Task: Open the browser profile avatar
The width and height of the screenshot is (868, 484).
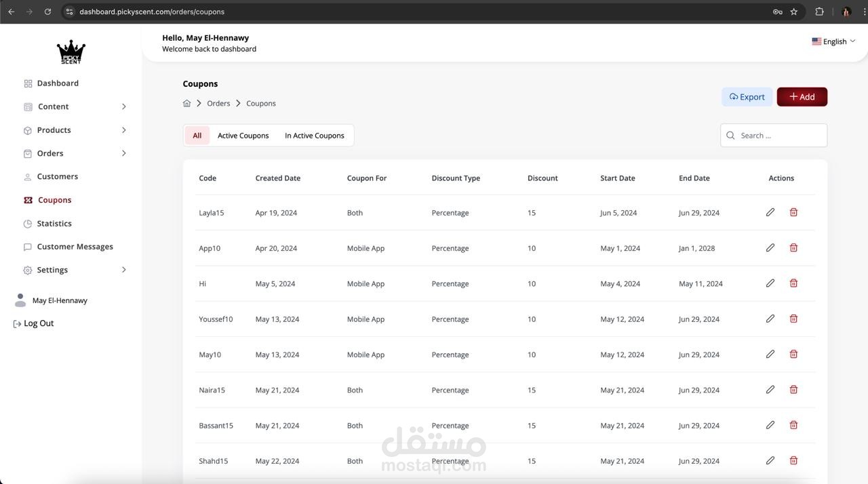Action: click(846, 12)
